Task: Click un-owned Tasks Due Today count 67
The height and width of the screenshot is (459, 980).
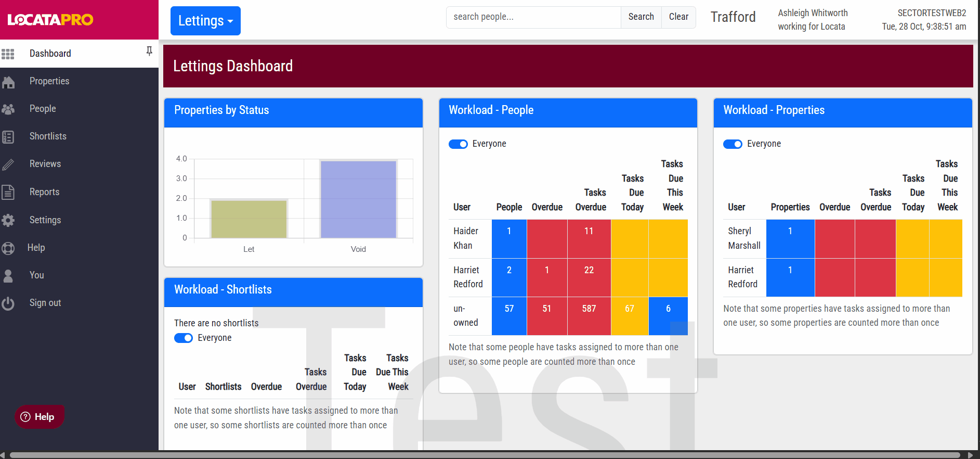Action: (x=630, y=316)
